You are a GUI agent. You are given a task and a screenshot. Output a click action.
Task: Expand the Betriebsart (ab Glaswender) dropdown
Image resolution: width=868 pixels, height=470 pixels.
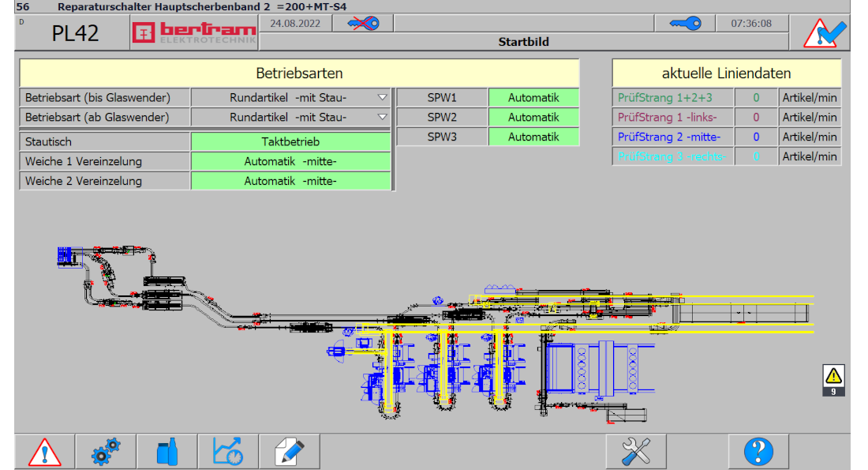tap(382, 118)
